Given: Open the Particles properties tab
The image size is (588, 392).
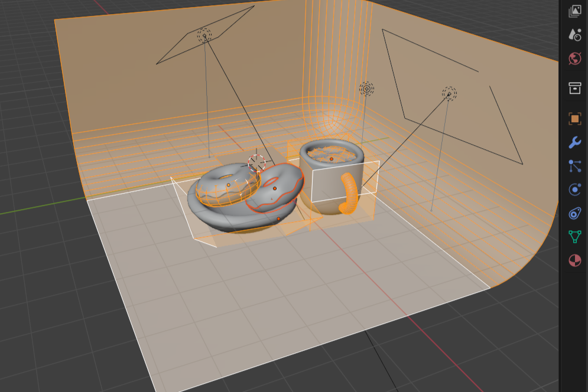Looking at the screenshot, I should click(x=574, y=166).
